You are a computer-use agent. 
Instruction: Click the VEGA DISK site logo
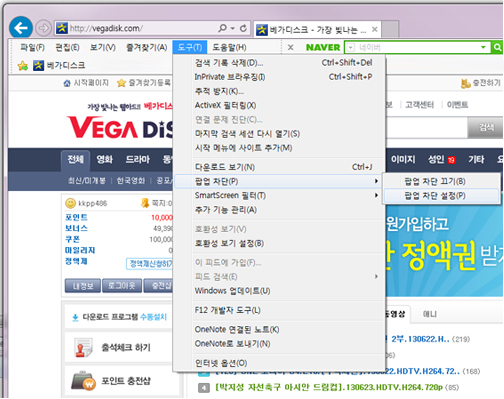(120, 127)
